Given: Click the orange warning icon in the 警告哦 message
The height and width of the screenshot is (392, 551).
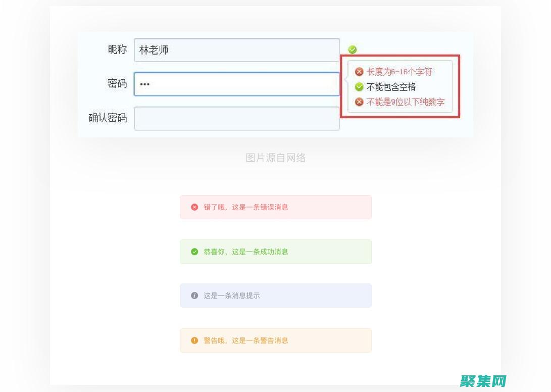Looking at the screenshot, I should pyautogui.click(x=194, y=340).
